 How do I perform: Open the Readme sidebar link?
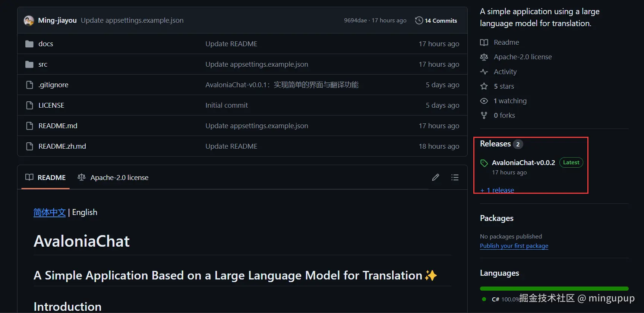[506, 42]
